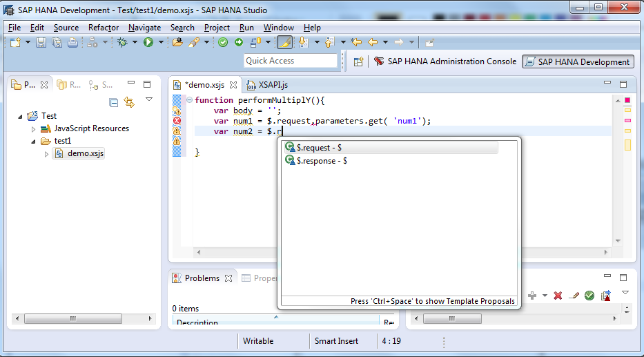644x357 pixels.
Task: Click the Save icon in the toolbar
Action: point(41,43)
